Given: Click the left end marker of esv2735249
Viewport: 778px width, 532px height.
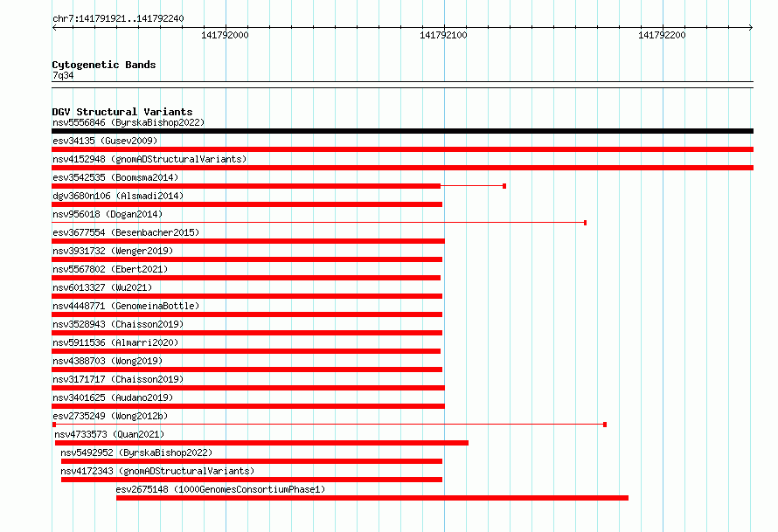Looking at the screenshot, I should 54,425.
